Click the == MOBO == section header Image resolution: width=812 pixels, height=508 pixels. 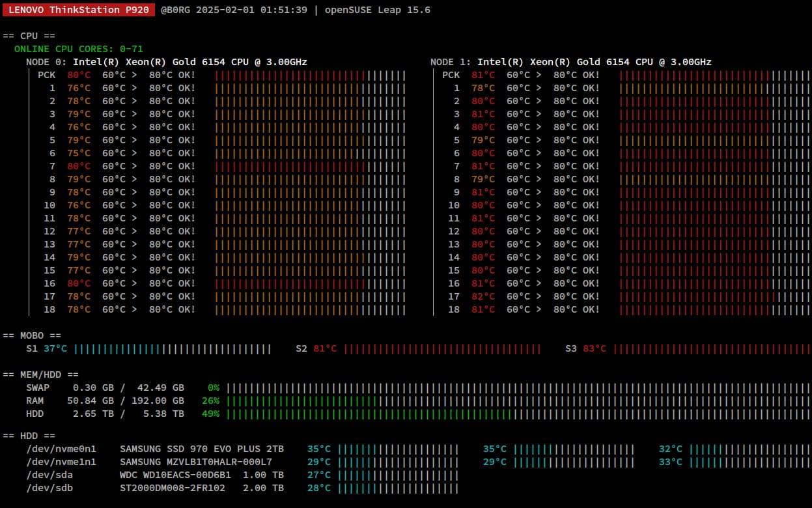pos(32,335)
